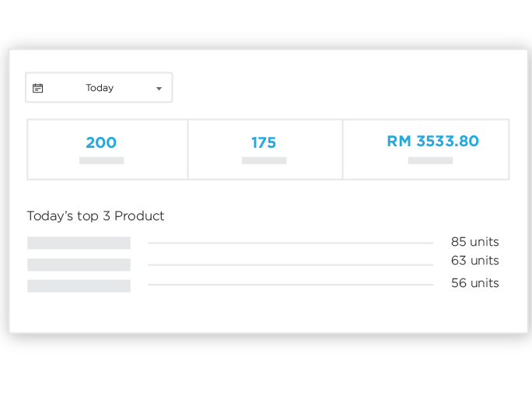The height and width of the screenshot is (396, 532).
Task: Click the 56 units label
Action: pyautogui.click(x=475, y=283)
